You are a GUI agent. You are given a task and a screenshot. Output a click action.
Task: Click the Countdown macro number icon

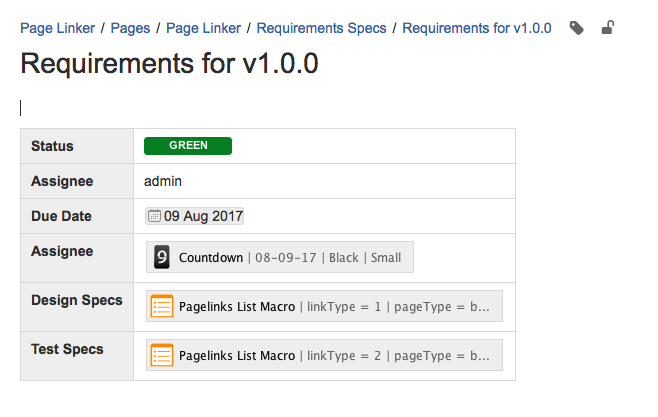[162, 257]
